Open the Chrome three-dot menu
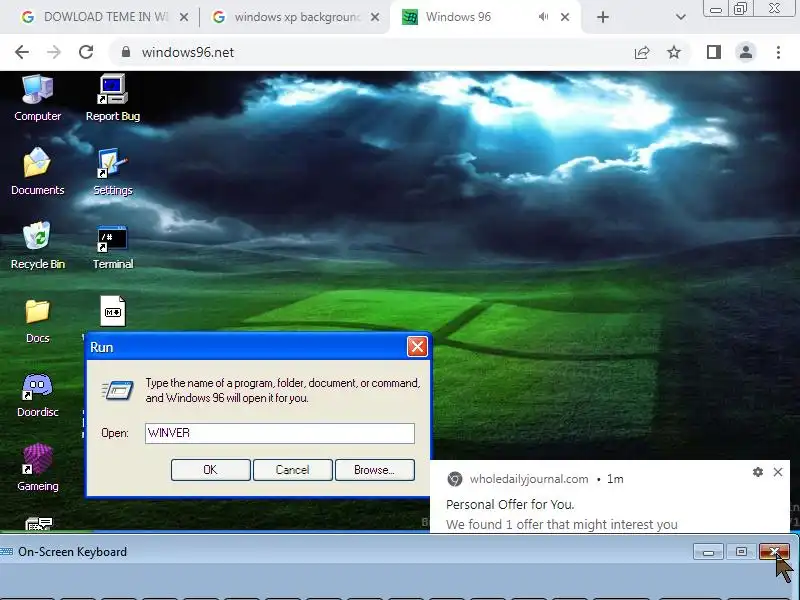Image resolution: width=800 pixels, height=600 pixels. pos(778,52)
